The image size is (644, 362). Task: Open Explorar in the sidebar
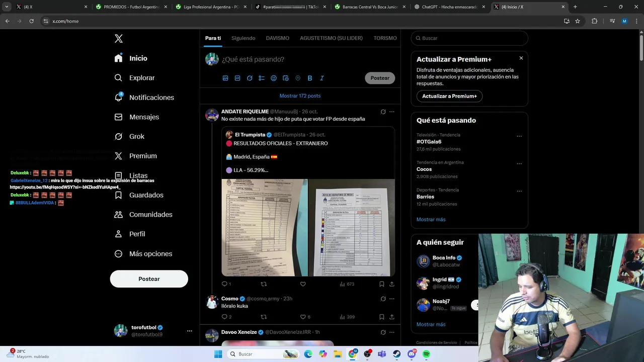(134, 78)
